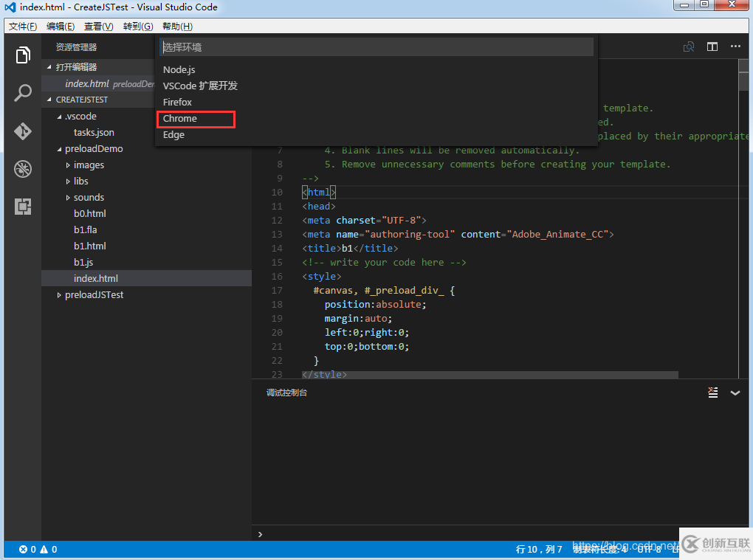The height and width of the screenshot is (560, 753).
Task: Open b0.html file
Action: [x=90, y=213]
